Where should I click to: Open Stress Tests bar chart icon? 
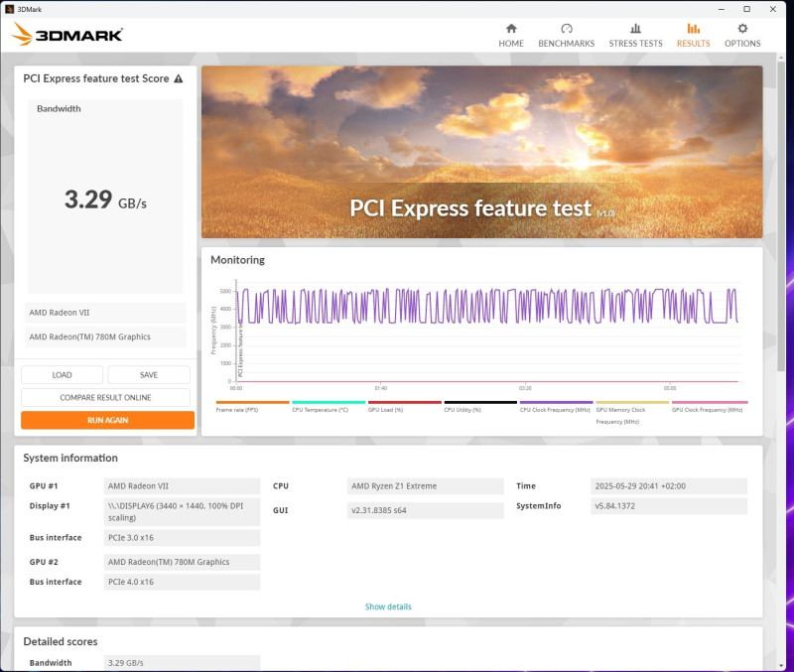click(635, 29)
